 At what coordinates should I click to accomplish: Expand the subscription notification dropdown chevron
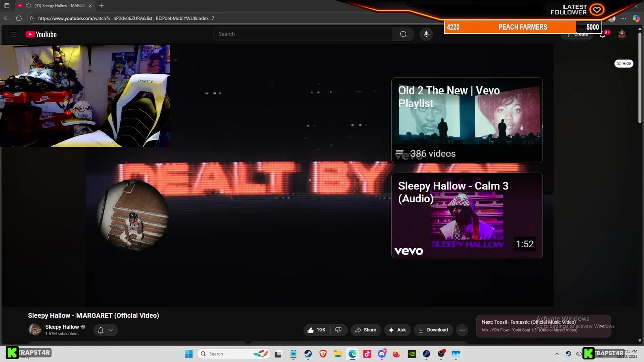(110, 330)
